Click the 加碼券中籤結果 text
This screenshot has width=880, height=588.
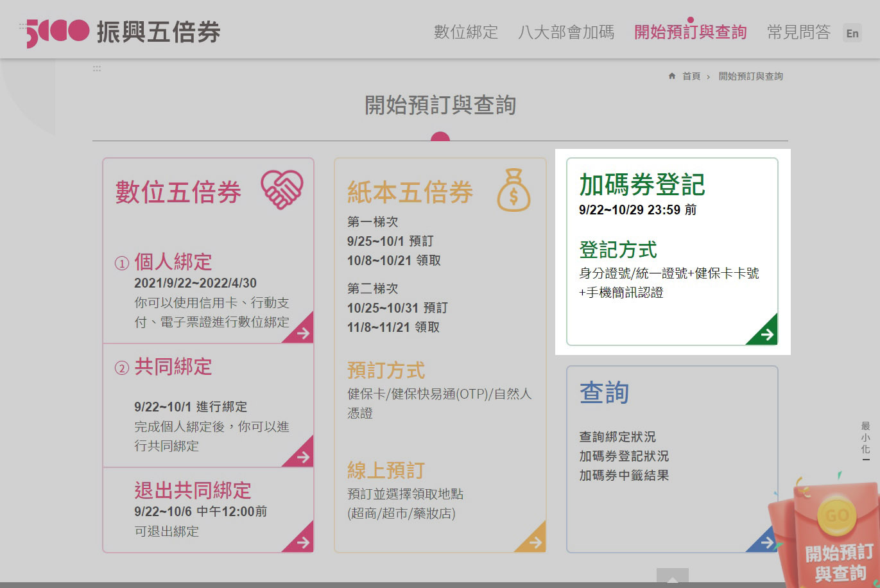coord(624,476)
